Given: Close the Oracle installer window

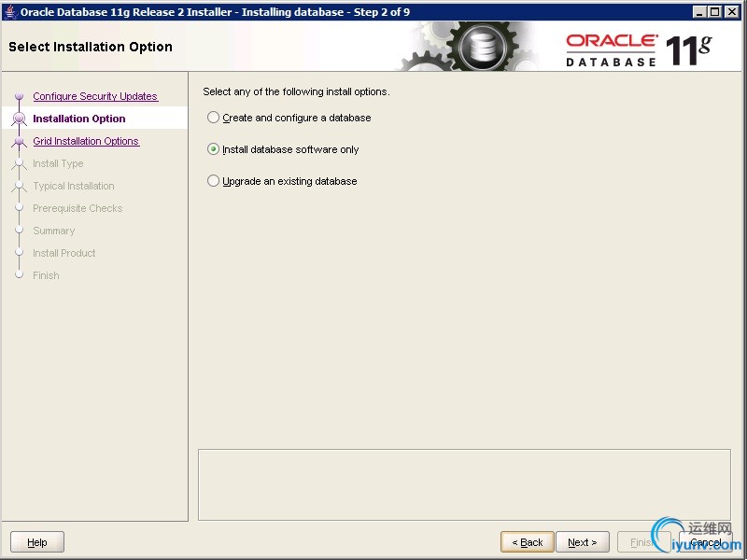Looking at the screenshot, I should coord(732,12).
